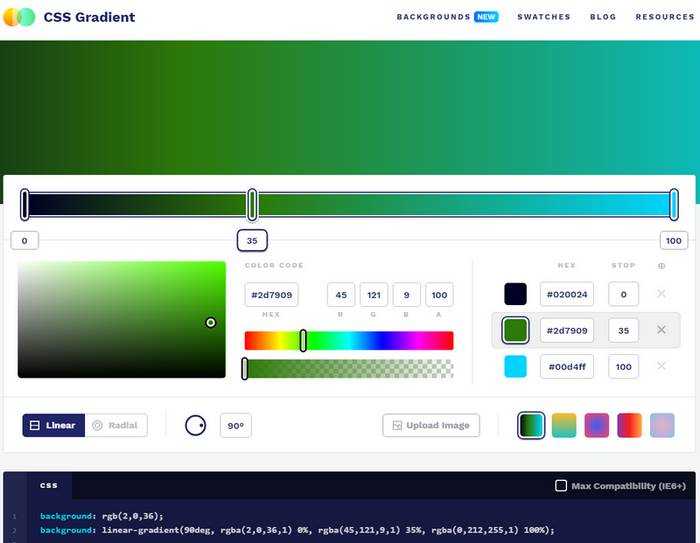
Task: Remove the #020024 color stop
Action: (x=661, y=293)
